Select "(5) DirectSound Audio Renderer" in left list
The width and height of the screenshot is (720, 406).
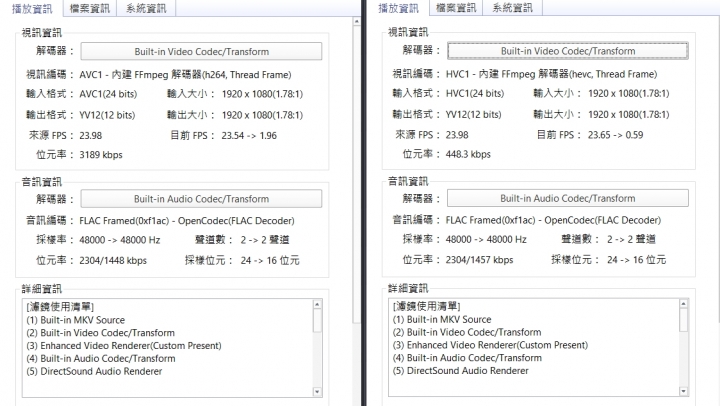coord(94,372)
